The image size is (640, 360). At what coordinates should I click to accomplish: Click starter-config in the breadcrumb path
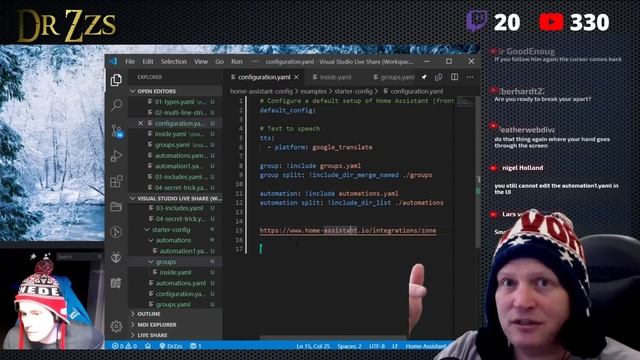(x=353, y=91)
